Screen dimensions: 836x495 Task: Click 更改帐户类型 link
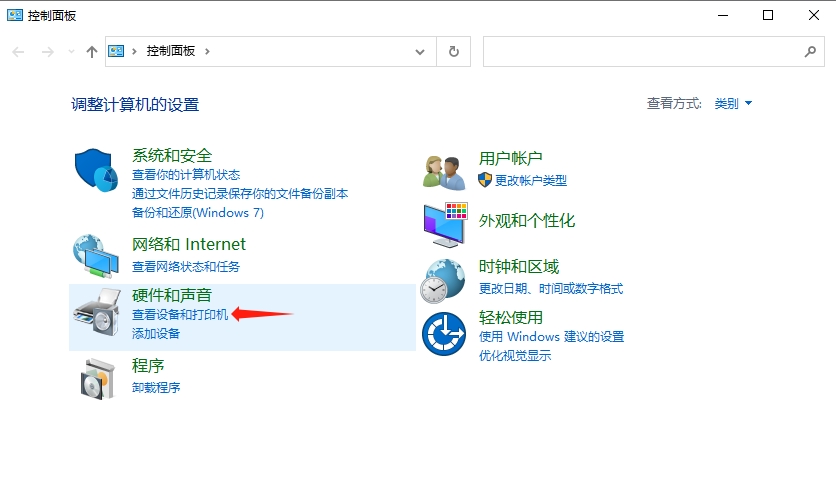[x=530, y=180]
